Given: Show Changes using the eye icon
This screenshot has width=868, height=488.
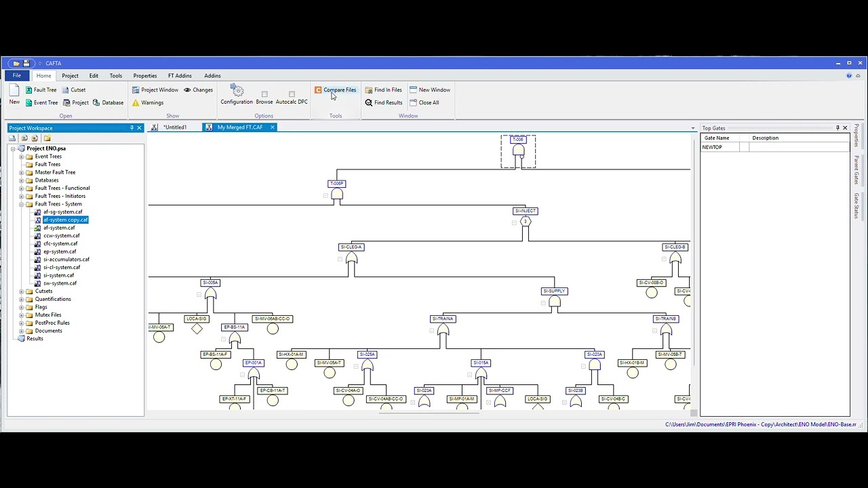Looking at the screenshot, I should [198, 89].
